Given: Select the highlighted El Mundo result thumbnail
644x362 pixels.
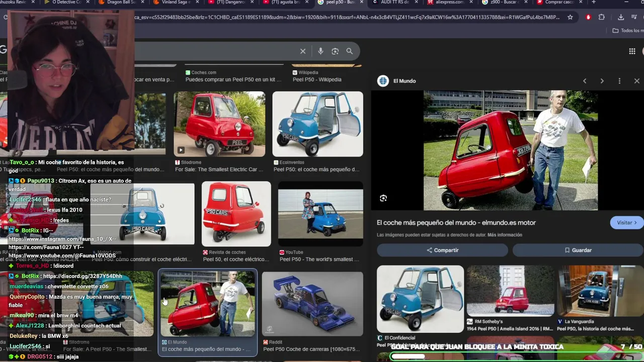Looking at the screenshot, I should (x=208, y=304).
